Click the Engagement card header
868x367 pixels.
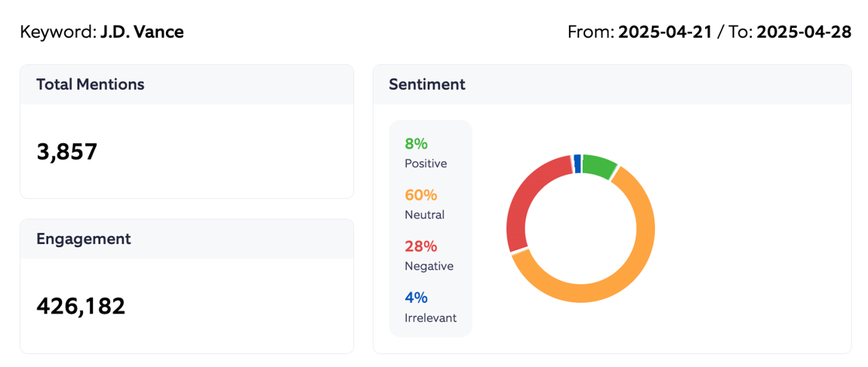tap(84, 238)
